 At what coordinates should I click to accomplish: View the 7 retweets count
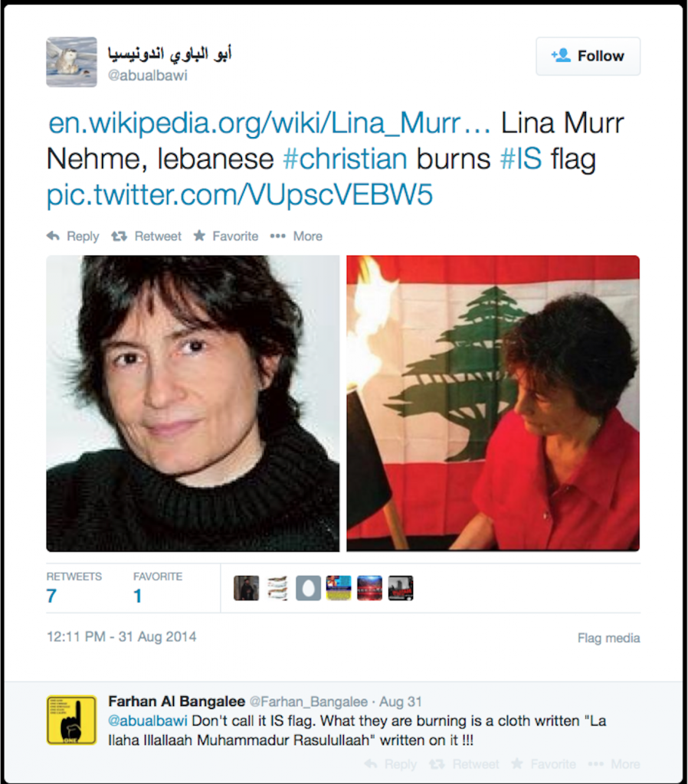pos(51,596)
